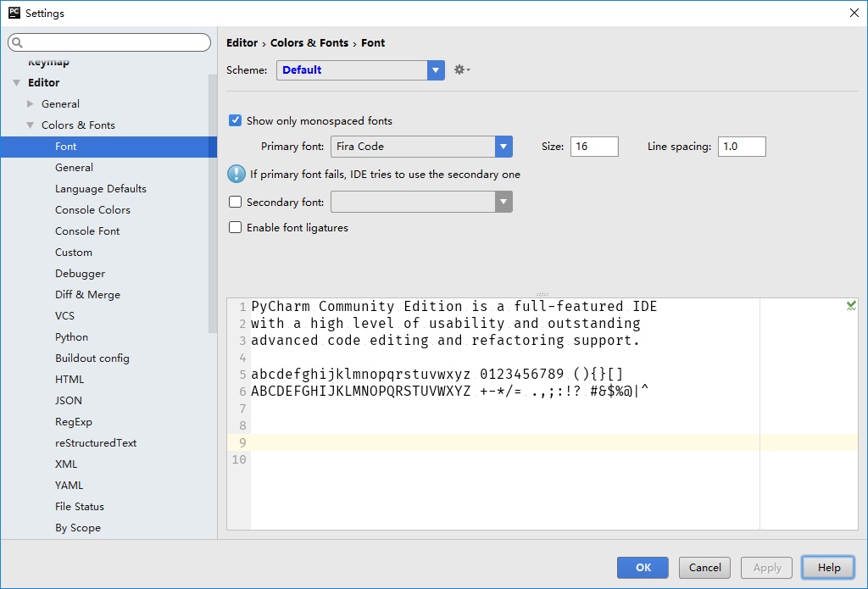Select reStructuredText in the tree
The height and width of the screenshot is (589, 868).
(x=96, y=443)
